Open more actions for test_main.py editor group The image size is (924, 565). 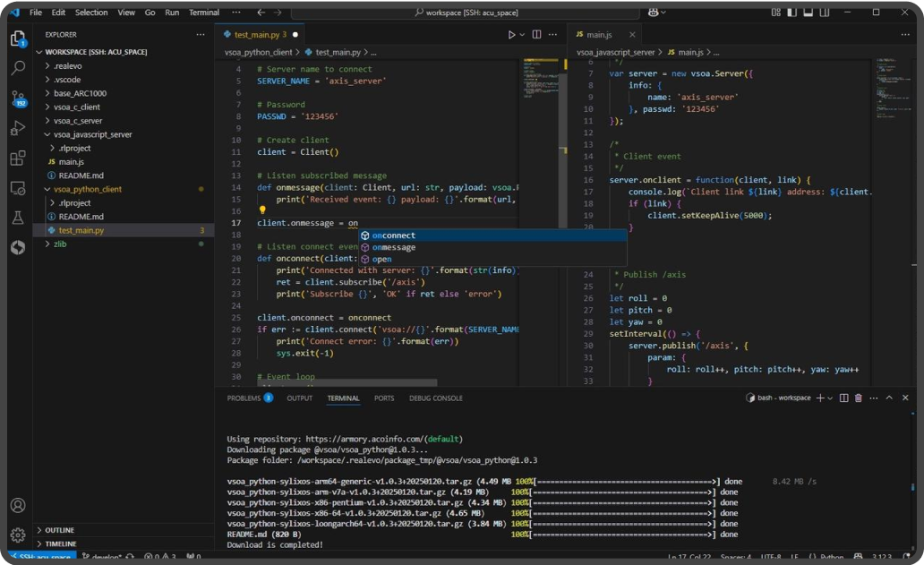click(552, 35)
